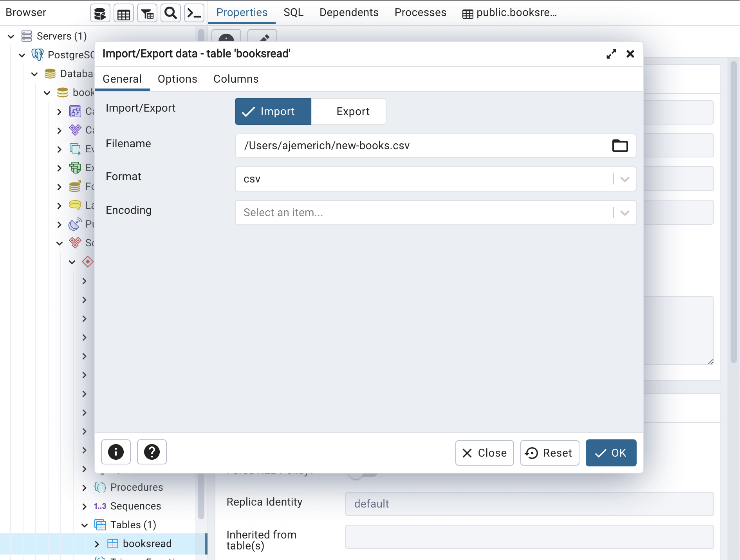
Task: Open the file browser for Filename
Action: [x=619, y=146]
